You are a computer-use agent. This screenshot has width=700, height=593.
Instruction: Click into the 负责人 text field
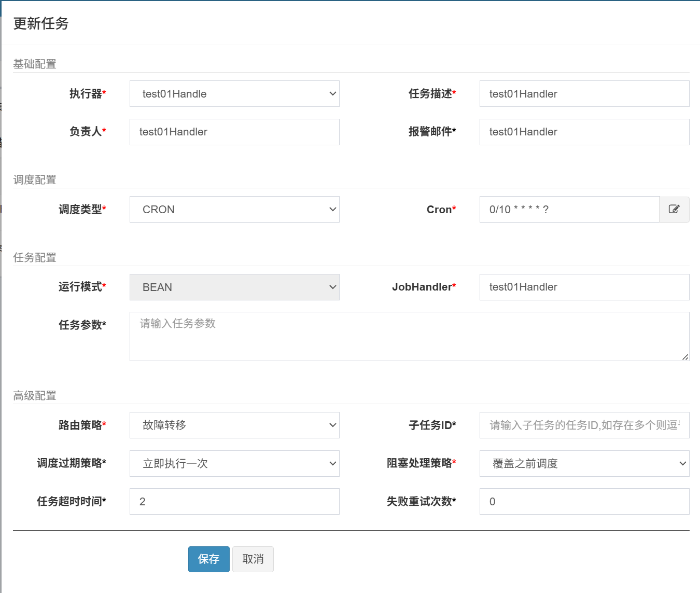click(234, 132)
